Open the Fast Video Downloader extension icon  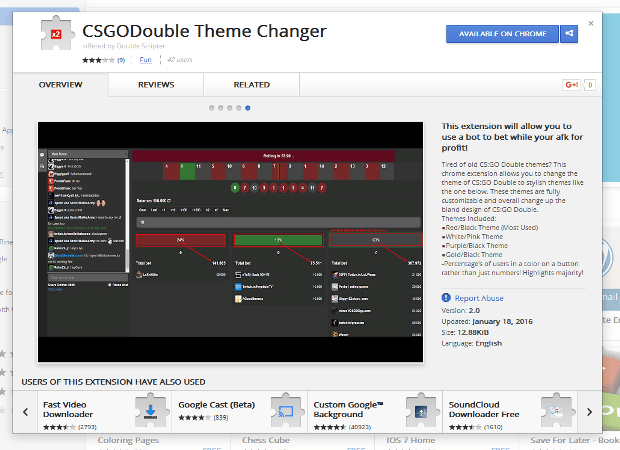tap(150, 410)
